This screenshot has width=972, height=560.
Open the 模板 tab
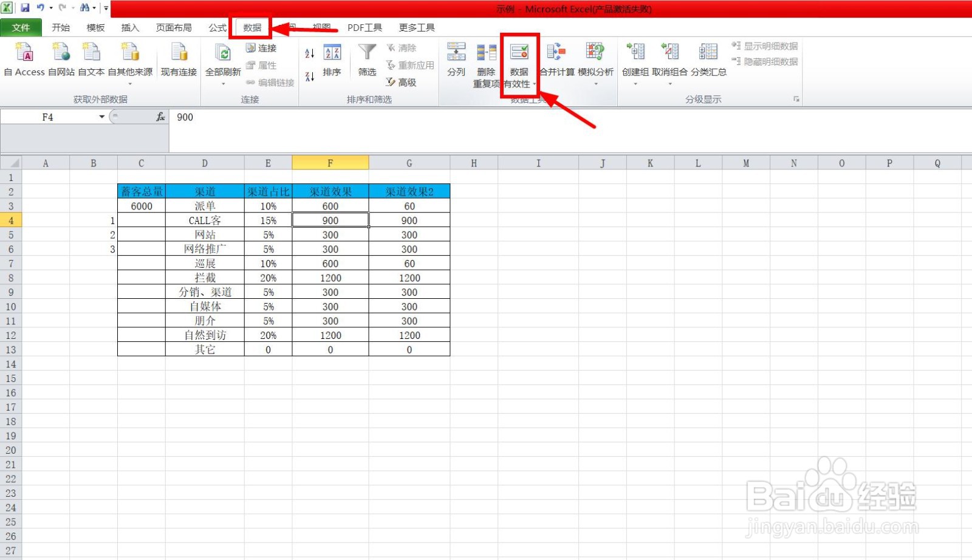pyautogui.click(x=95, y=27)
